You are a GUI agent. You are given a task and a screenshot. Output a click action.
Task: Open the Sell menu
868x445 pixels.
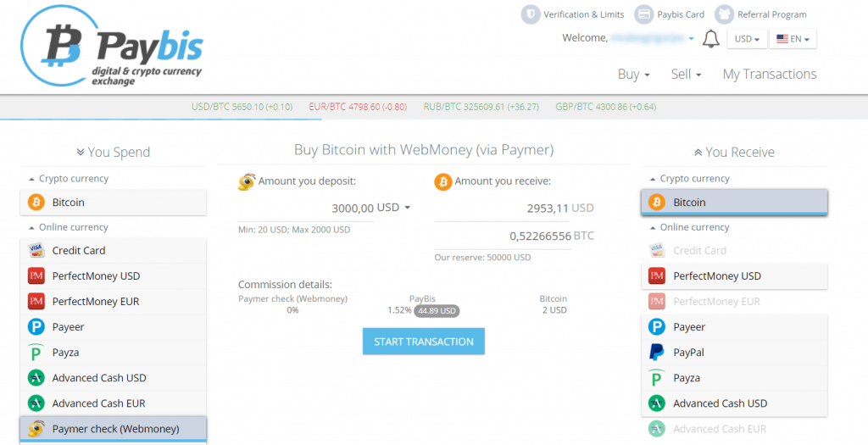[686, 75]
